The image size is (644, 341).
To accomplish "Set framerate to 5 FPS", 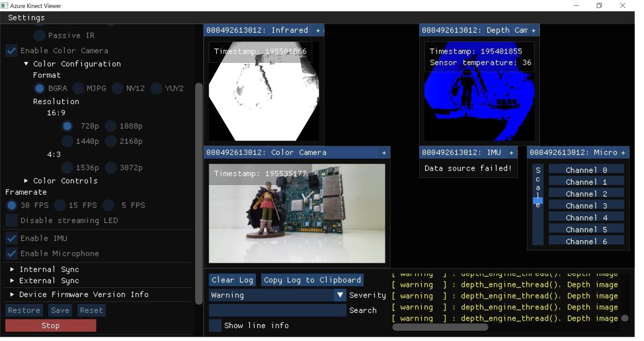I will point(108,205).
